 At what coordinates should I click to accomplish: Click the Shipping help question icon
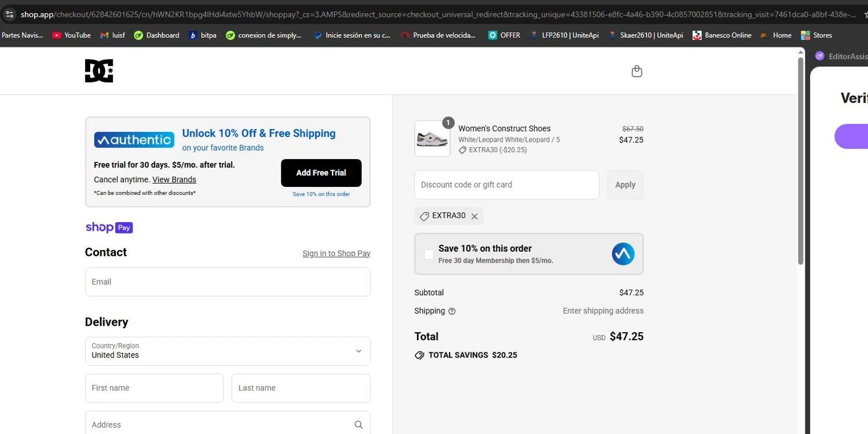(x=452, y=311)
